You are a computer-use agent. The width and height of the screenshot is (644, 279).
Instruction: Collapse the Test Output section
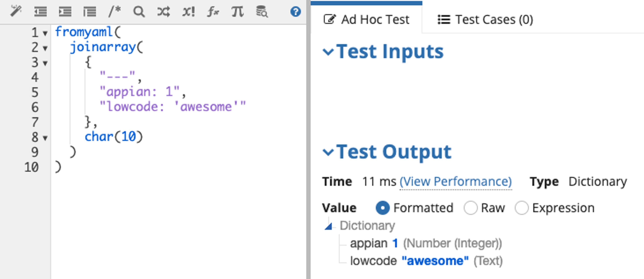tap(328, 152)
